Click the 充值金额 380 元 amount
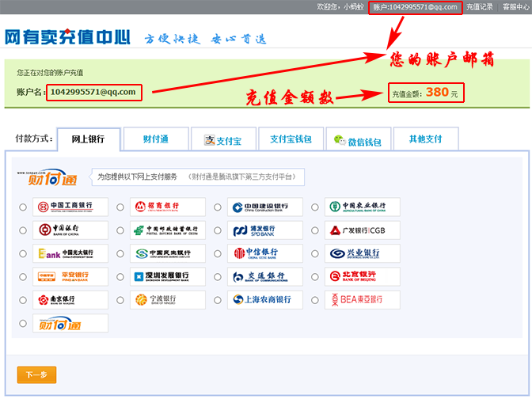532x399 pixels. [425, 93]
